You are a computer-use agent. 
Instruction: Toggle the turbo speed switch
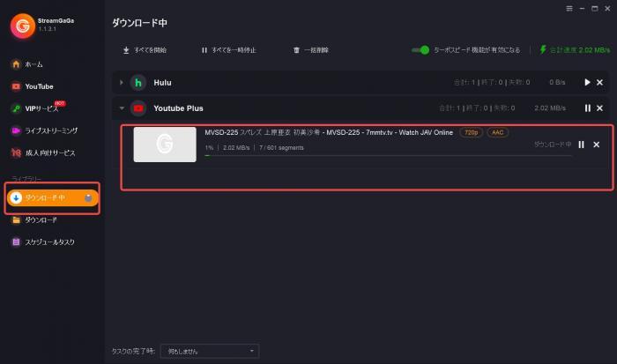point(420,50)
